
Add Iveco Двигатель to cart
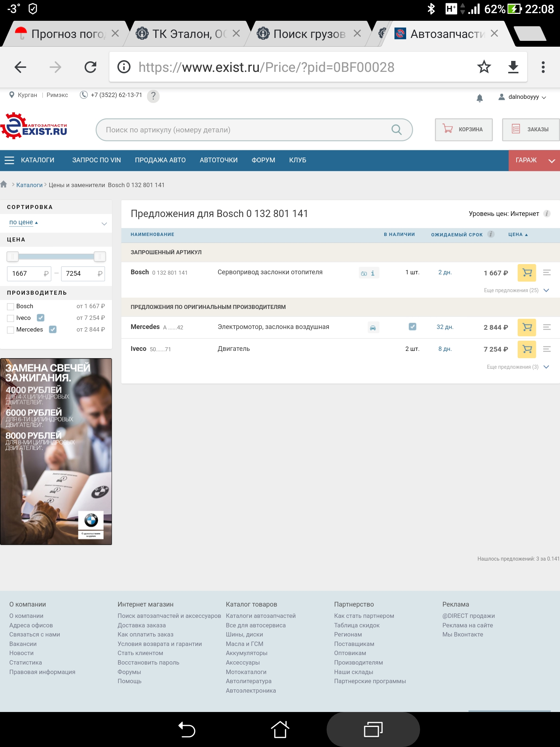coord(527,349)
